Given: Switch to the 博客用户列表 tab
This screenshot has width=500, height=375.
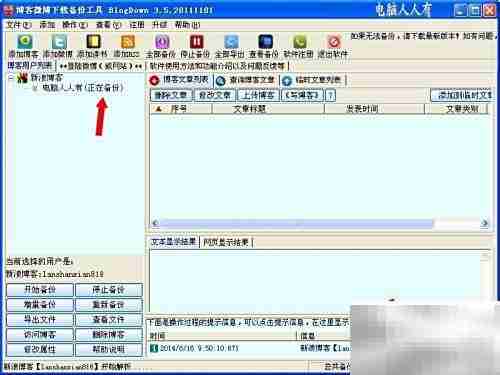Looking at the screenshot, I should click(x=30, y=66).
